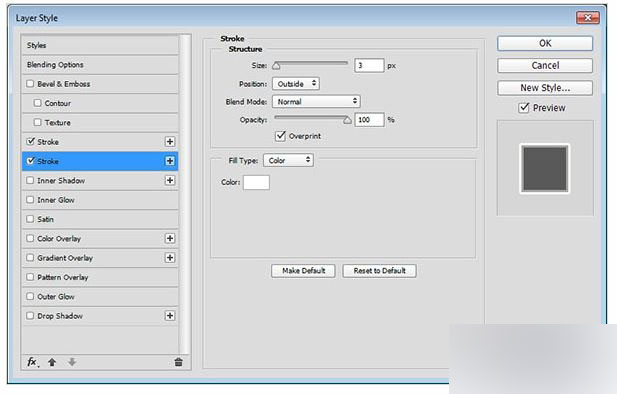Toggle the Preview checkbox

pyautogui.click(x=524, y=107)
